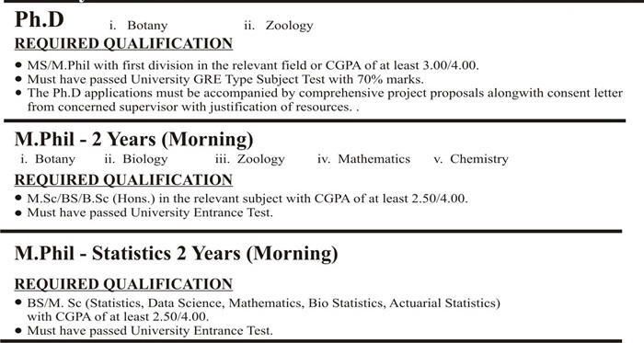Click the first REQUIRED QUALIFICATION heading under Ph.D

(123, 44)
